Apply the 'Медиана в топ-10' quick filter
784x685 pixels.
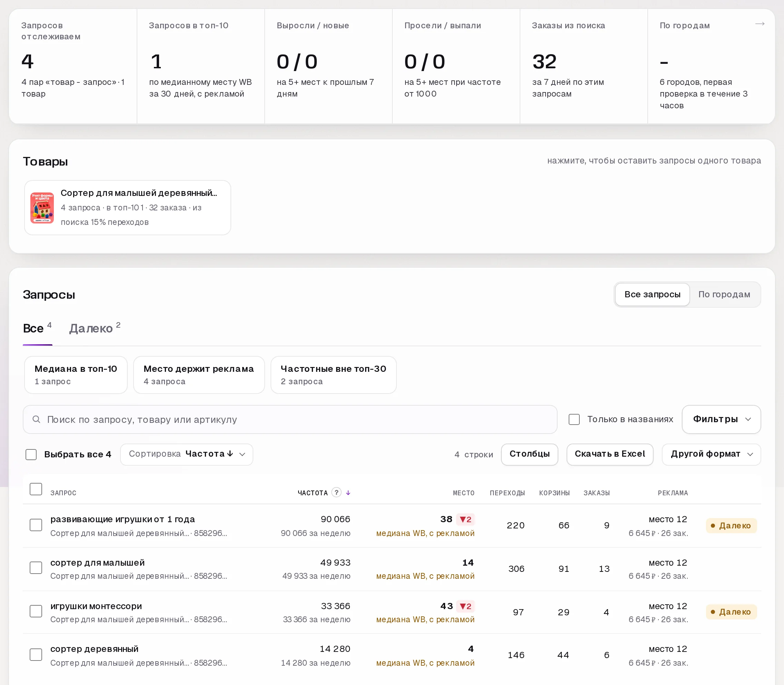76,375
